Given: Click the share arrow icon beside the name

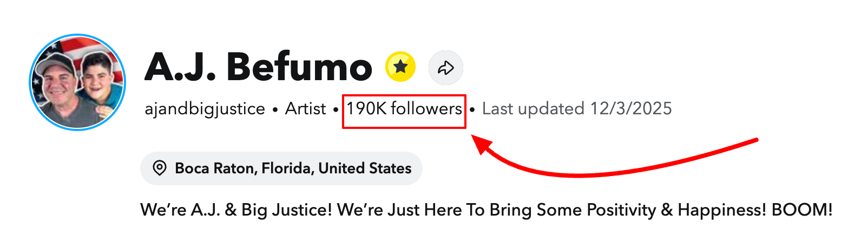Looking at the screenshot, I should [x=445, y=68].
